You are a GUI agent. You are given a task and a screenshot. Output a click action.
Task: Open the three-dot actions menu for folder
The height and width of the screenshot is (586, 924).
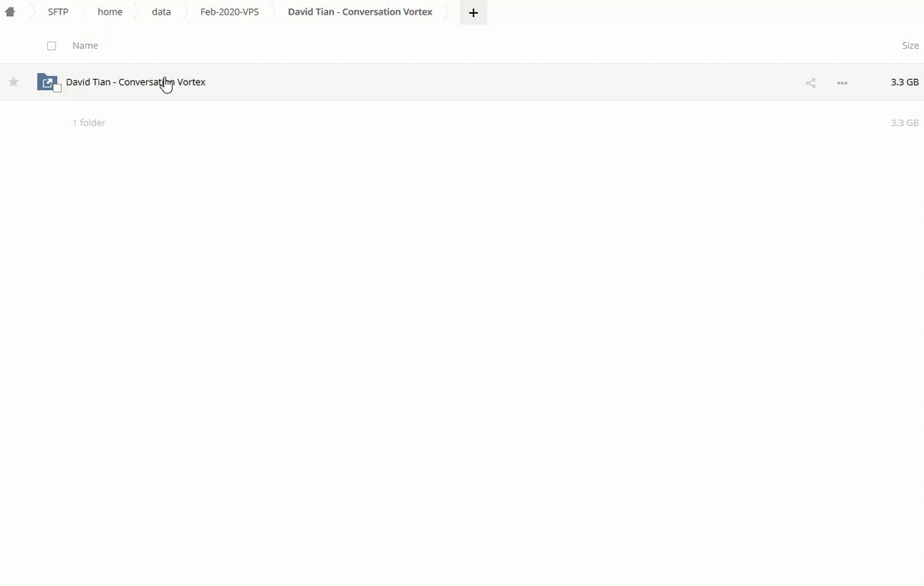click(x=842, y=82)
